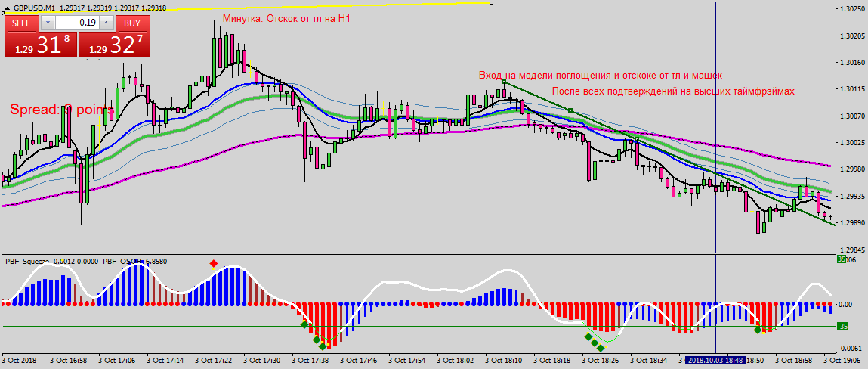Viewport: 868px width, 369px height.
Task: Click the highlighted 2018.10.03 18:48 date label
Action: tap(715, 360)
